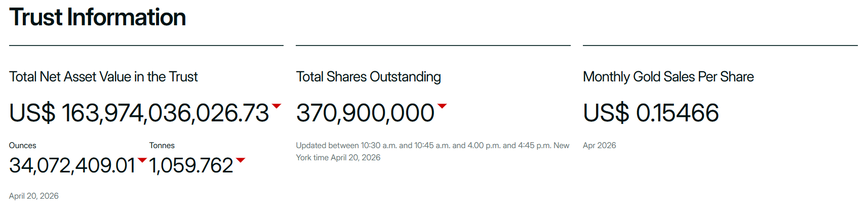Click the red down arrow beside shares outstanding

coord(442,106)
